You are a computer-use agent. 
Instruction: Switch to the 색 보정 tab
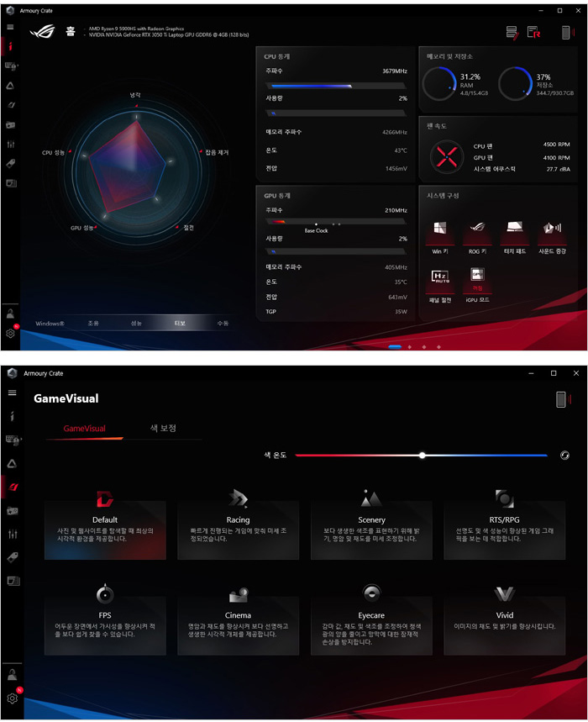[x=163, y=428]
